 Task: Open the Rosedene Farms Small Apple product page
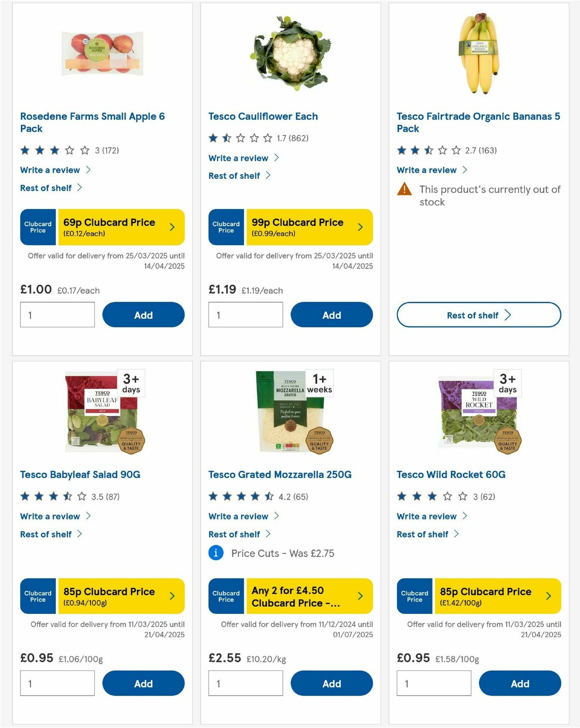click(92, 122)
